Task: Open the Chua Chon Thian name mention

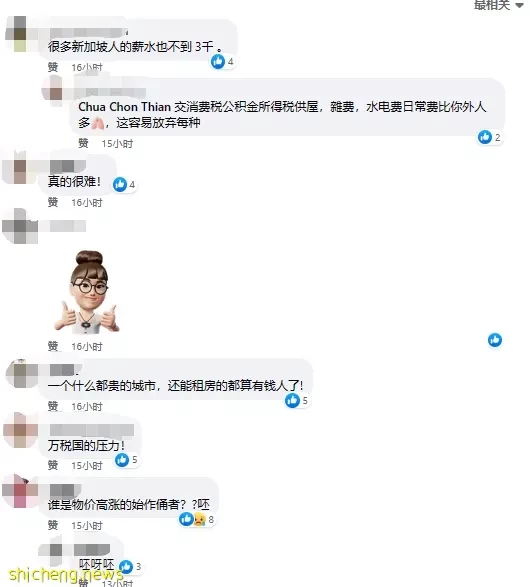Action: click(x=125, y=107)
